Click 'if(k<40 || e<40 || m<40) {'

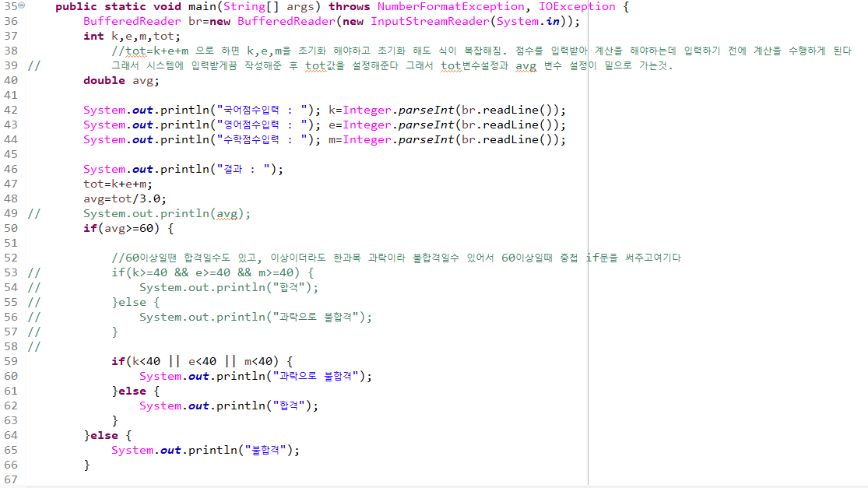(202, 361)
